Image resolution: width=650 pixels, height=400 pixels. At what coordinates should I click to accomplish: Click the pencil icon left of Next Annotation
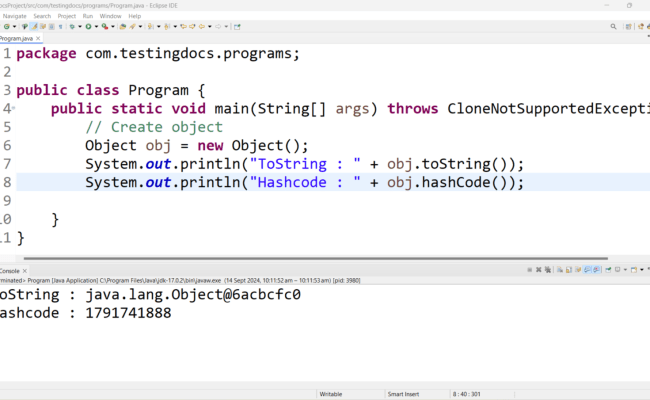(132, 27)
